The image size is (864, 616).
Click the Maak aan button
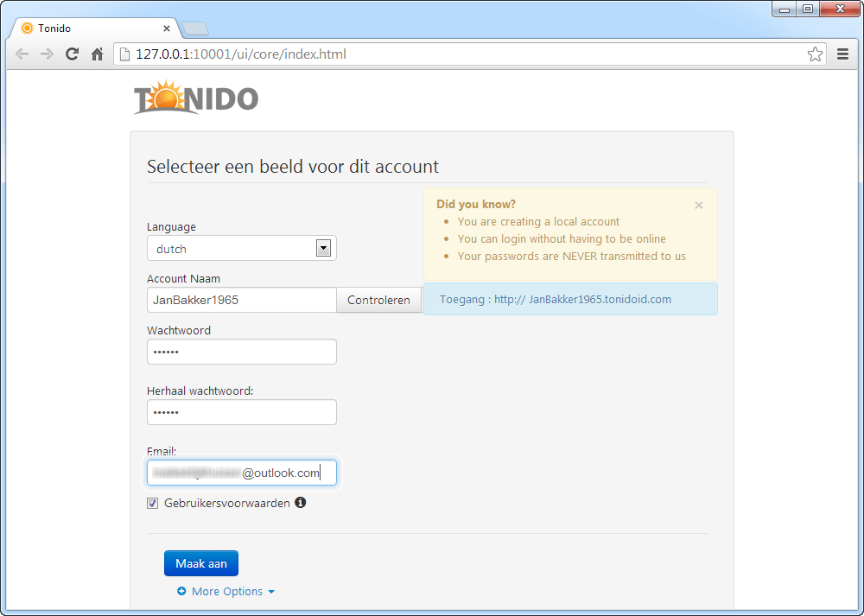coord(201,563)
